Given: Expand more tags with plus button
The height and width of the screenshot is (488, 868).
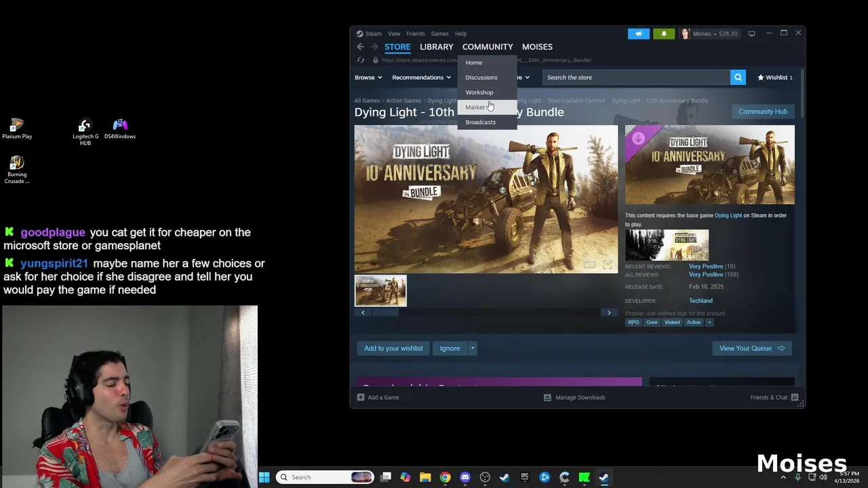Looking at the screenshot, I should click(709, 323).
